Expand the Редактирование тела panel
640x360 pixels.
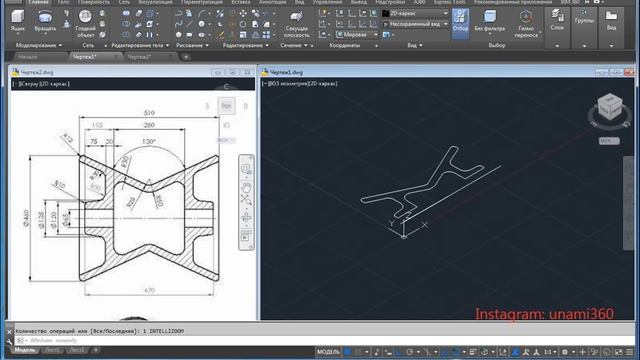tap(140, 45)
